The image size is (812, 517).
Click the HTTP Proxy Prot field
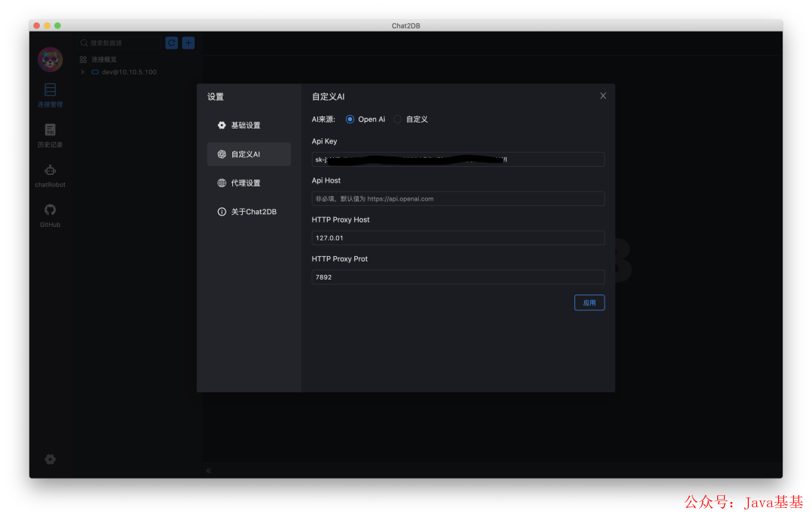[x=458, y=277]
